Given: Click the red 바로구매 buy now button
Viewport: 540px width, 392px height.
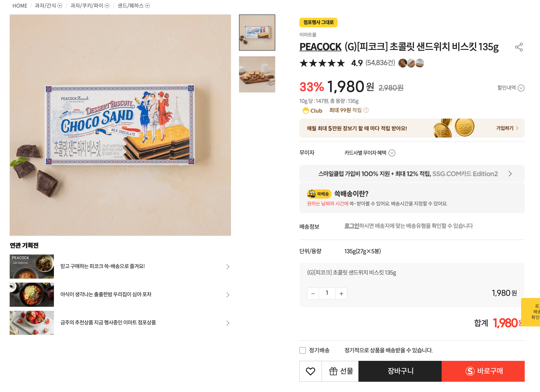Looking at the screenshot, I should 483,371.
